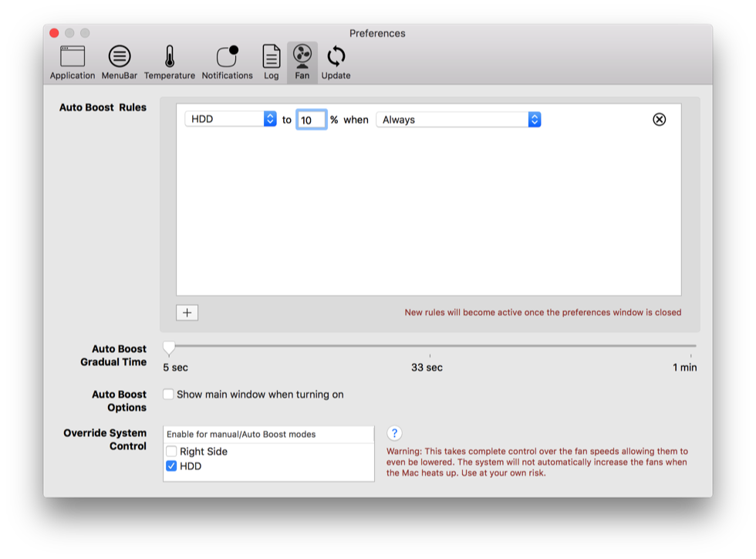Open the Temperature preferences pane
756x559 pixels.
point(169,63)
